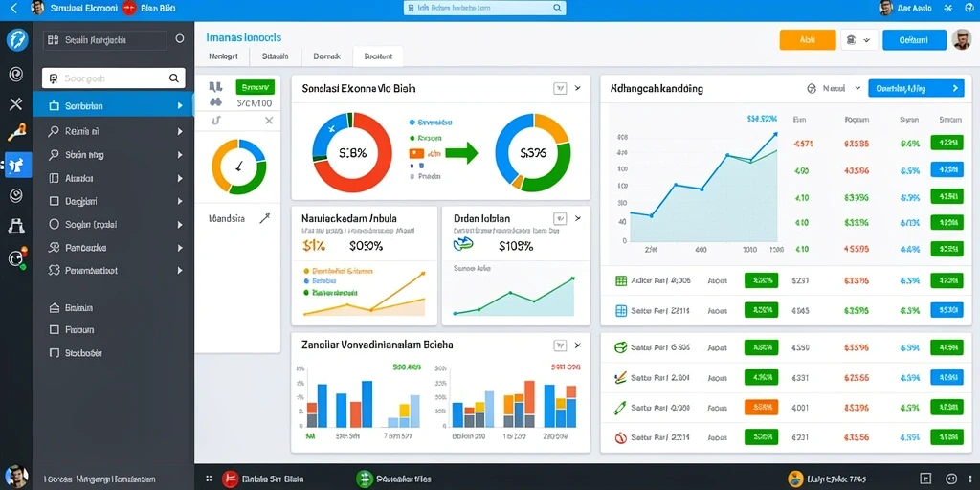Open the Naooi dropdown in the line chart panel
Viewport: 980px width, 490px height.
click(x=835, y=89)
